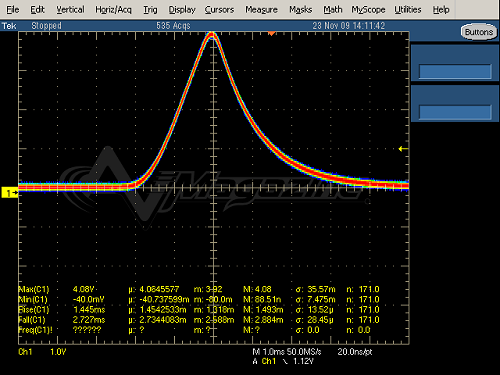Open the Trig menu
The width and height of the screenshot is (500, 375).
[150, 10]
